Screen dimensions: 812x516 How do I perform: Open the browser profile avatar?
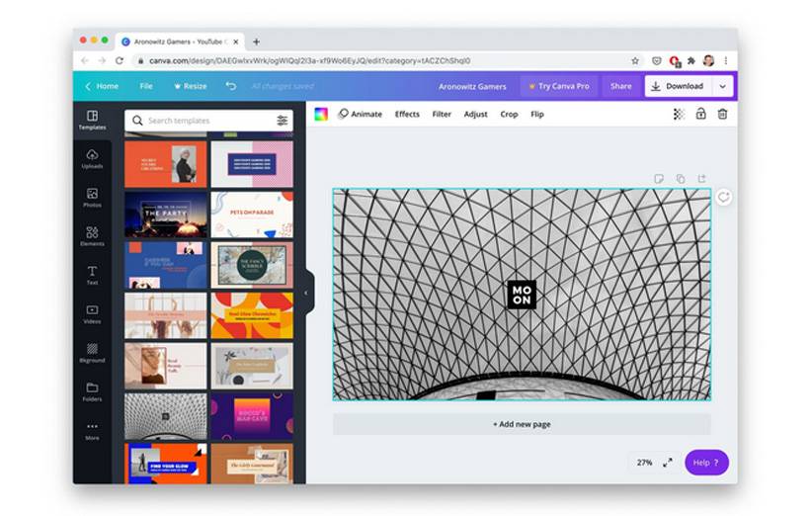click(708, 60)
